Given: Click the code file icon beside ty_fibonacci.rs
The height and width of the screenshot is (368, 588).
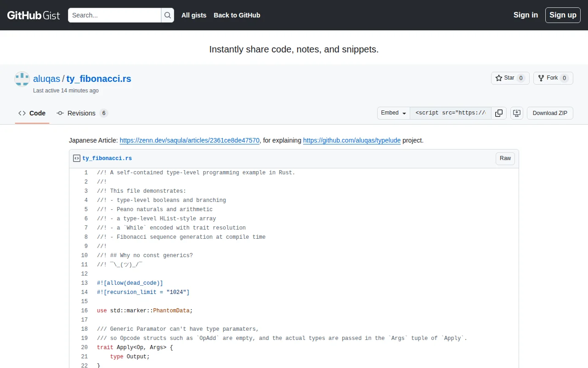Looking at the screenshot, I should [x=77, y=158].
